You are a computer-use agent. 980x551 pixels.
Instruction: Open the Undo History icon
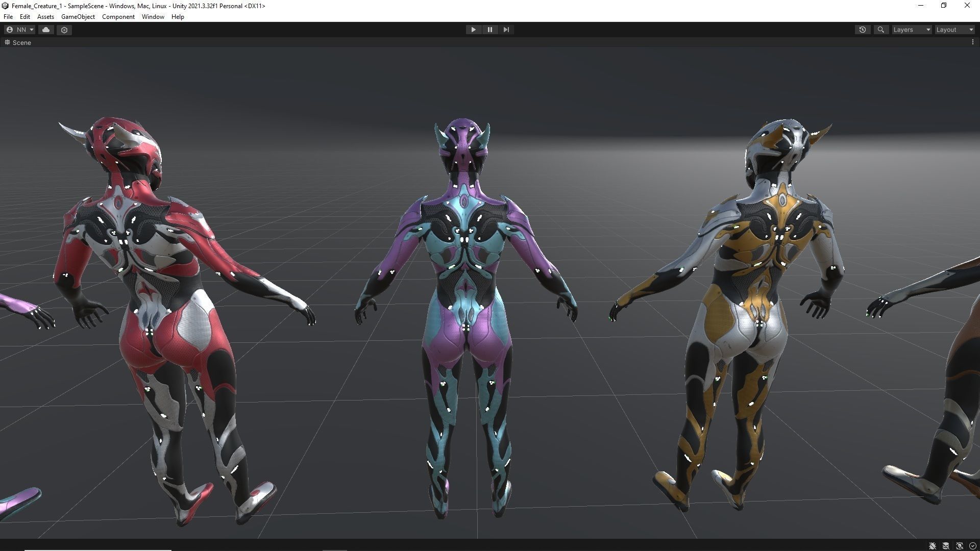863,30
